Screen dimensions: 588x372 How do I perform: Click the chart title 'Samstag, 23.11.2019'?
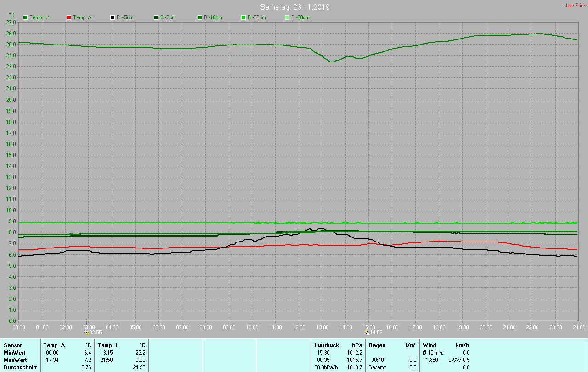[295, 7]
